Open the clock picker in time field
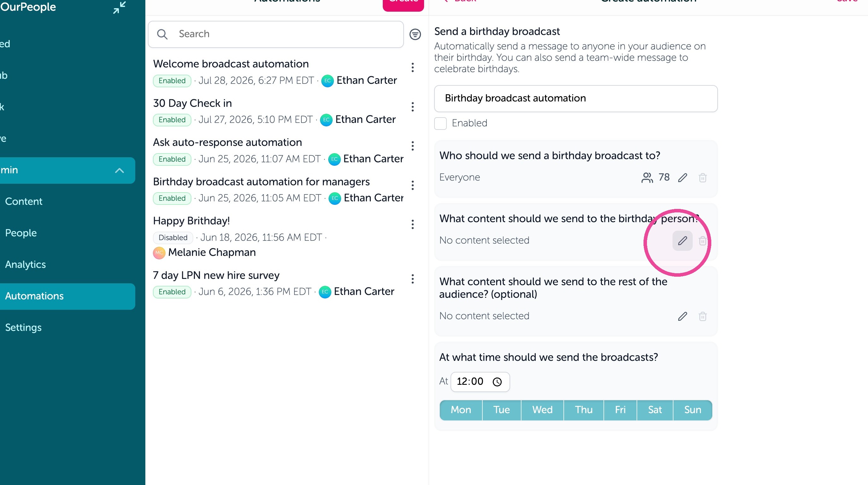868x485 pixels. click(x=497, y=382)
